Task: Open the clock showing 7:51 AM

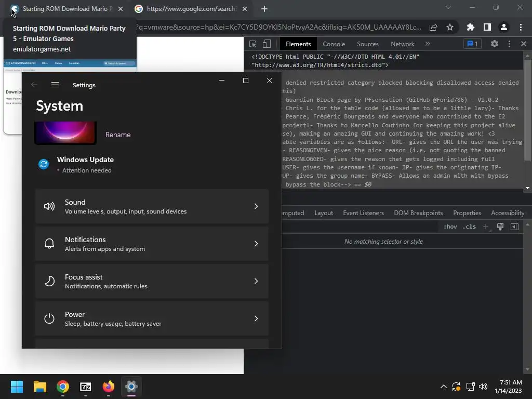Action: click(508, 387)
